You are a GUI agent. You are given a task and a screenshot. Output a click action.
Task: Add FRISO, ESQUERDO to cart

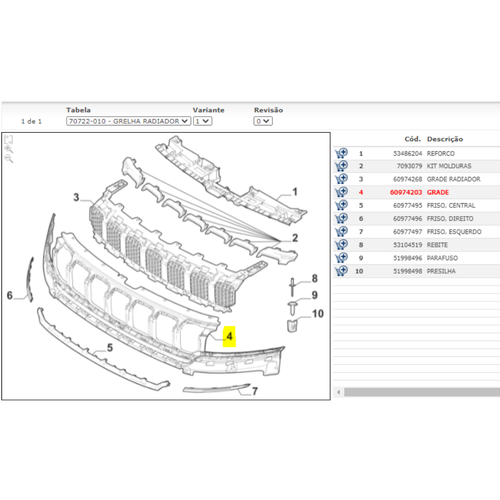[341, 231]
